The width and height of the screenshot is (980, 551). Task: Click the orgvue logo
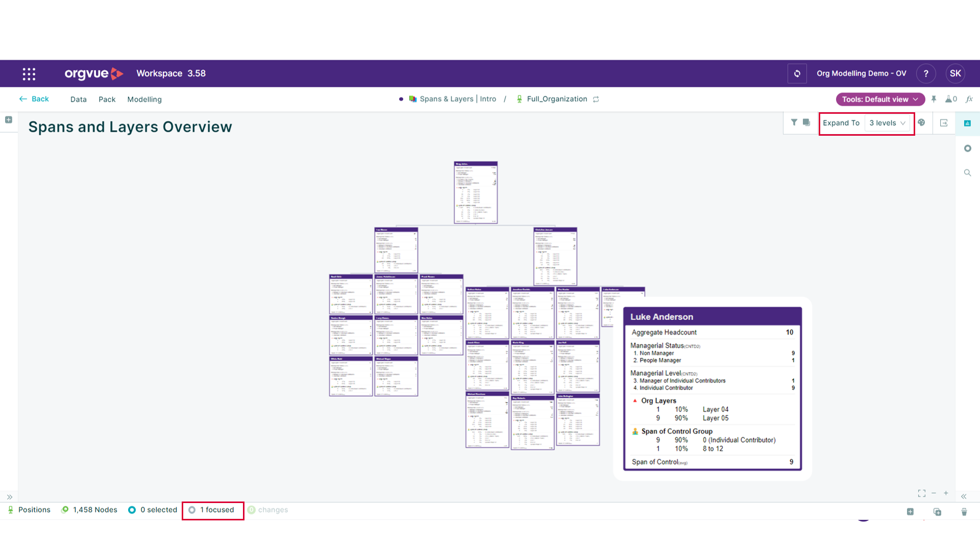(94, 73)
